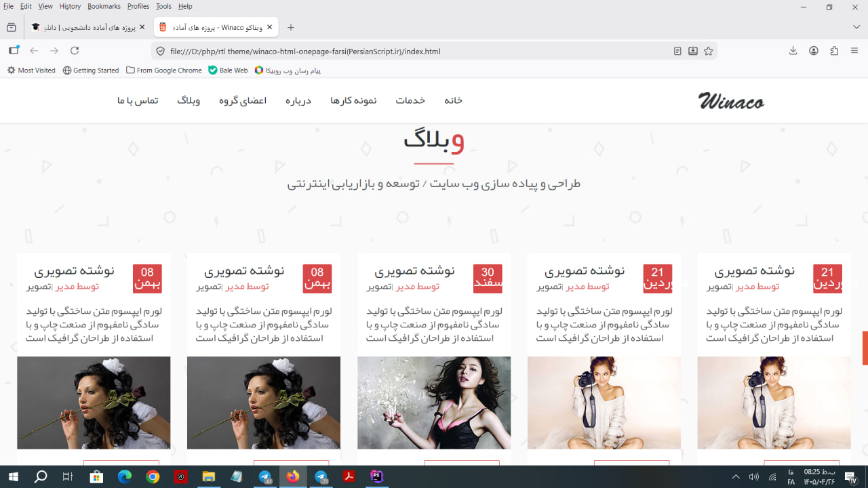Open the Downloads panel

point(793,51)
